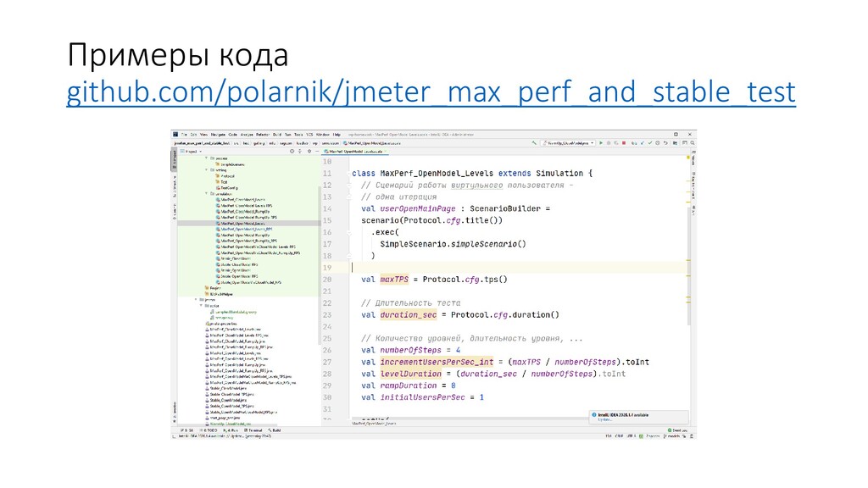Select the TestConfig file in tree
Viewport: 868px width, 488px height.
coord(227,187)
